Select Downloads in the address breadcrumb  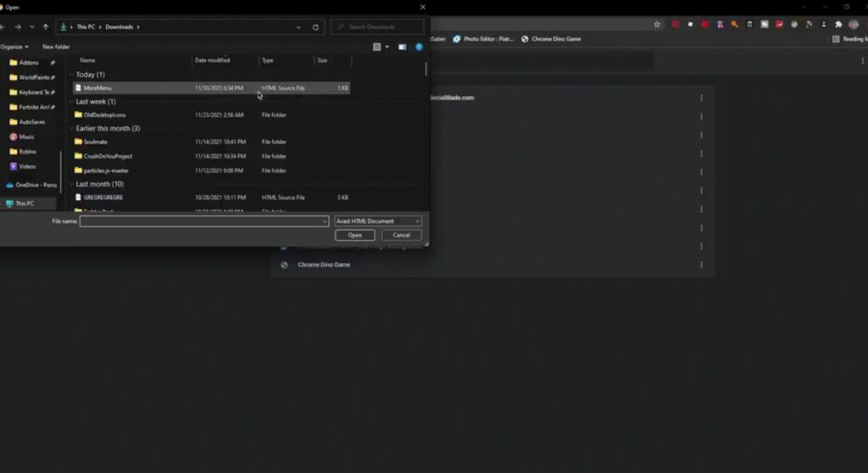pyautogui.click(x=119, y=26)
